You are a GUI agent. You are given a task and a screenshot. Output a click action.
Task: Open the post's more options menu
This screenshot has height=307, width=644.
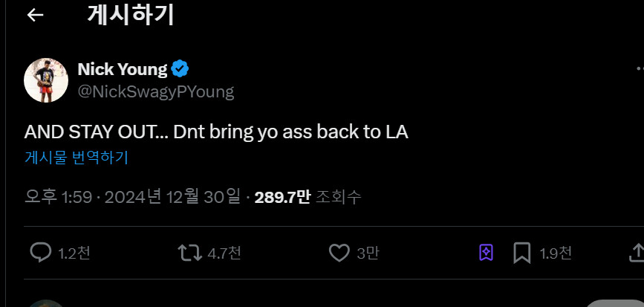[x=639, y=69]
